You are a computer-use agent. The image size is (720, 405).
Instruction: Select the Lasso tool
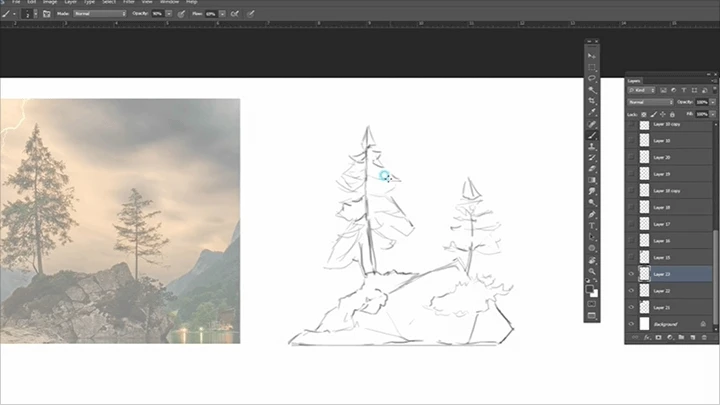(592, 79)
